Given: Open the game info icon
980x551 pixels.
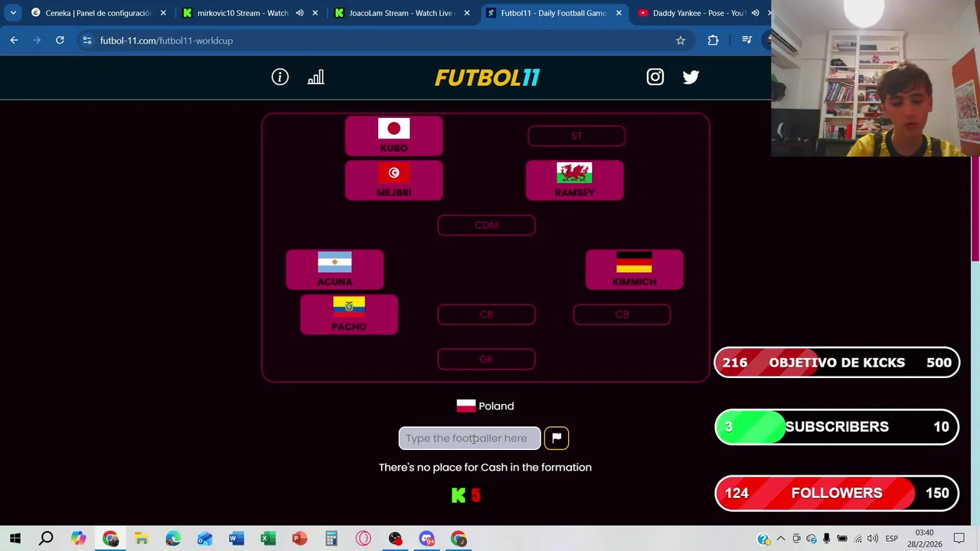Looking at the screenshot, I should pyautogui.click(x=279, y=77).
